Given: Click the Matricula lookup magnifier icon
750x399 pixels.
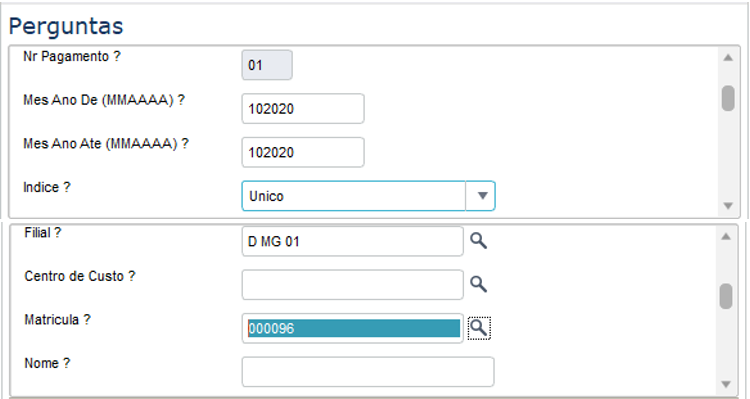Looking at the screenshot, I should pyautogui.click(x=479, y=328).
